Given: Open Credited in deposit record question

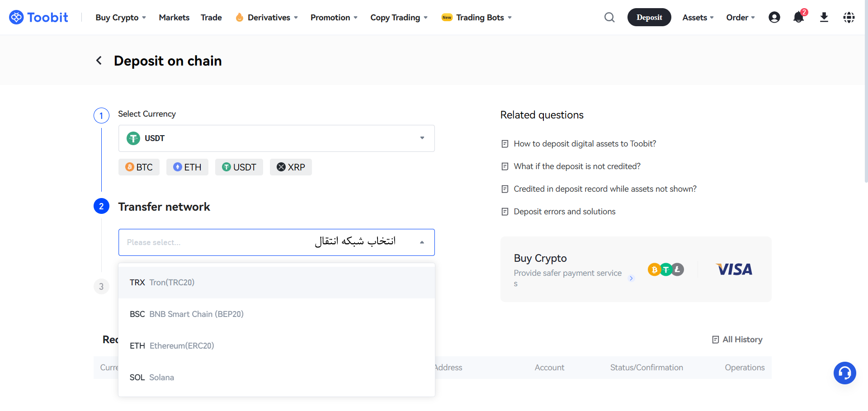Looking at the screenshot, I should tap(605, 189).
